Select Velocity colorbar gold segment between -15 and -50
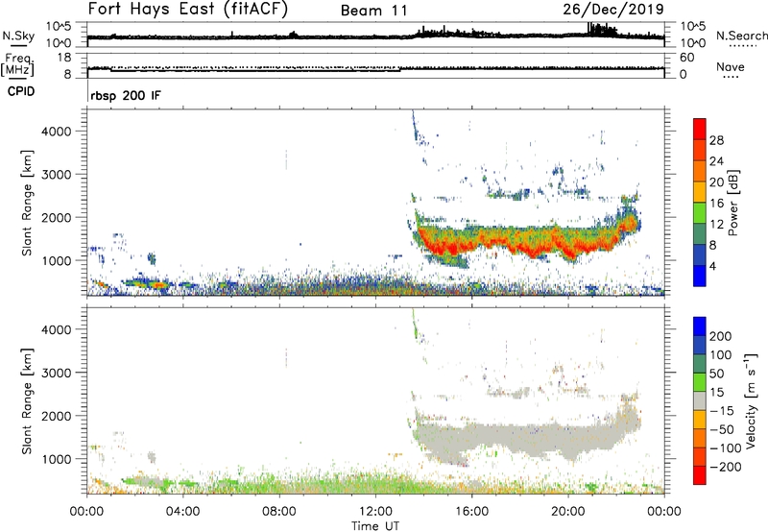Image resolution: width=768 pixels, height=532 pixels. 700,420
